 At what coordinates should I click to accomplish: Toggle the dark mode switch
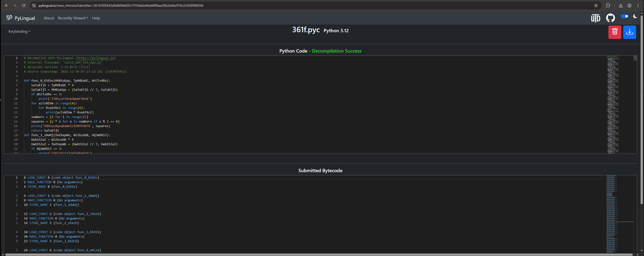click(x=624, y=16)
